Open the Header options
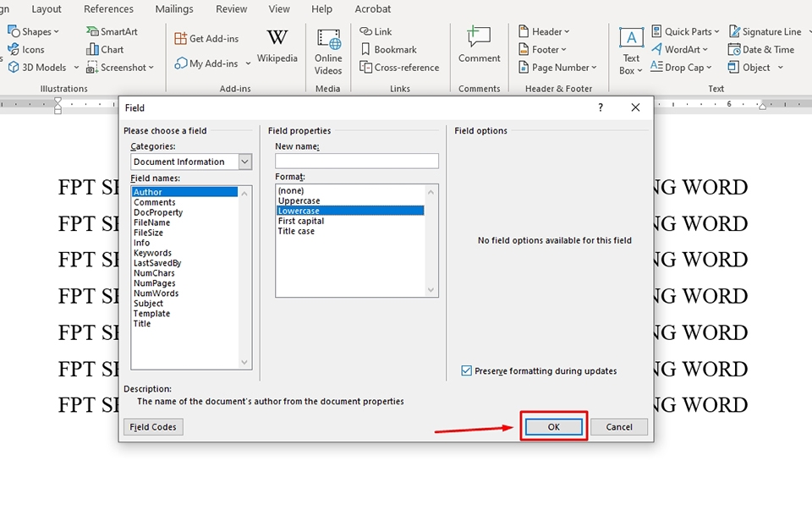The image size is (812, 521). pyautogui.click(x=544, y=31)
